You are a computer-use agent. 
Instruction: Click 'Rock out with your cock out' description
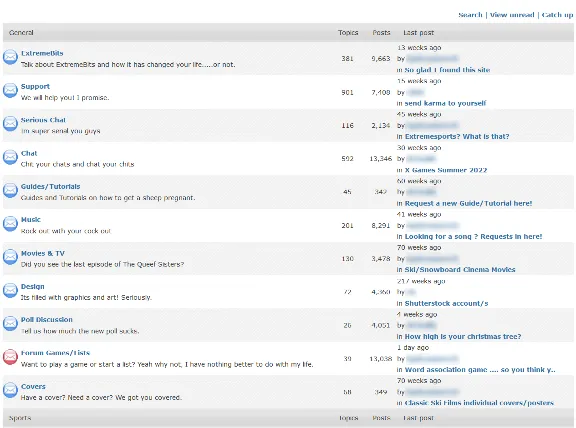(x=66, y=231)
